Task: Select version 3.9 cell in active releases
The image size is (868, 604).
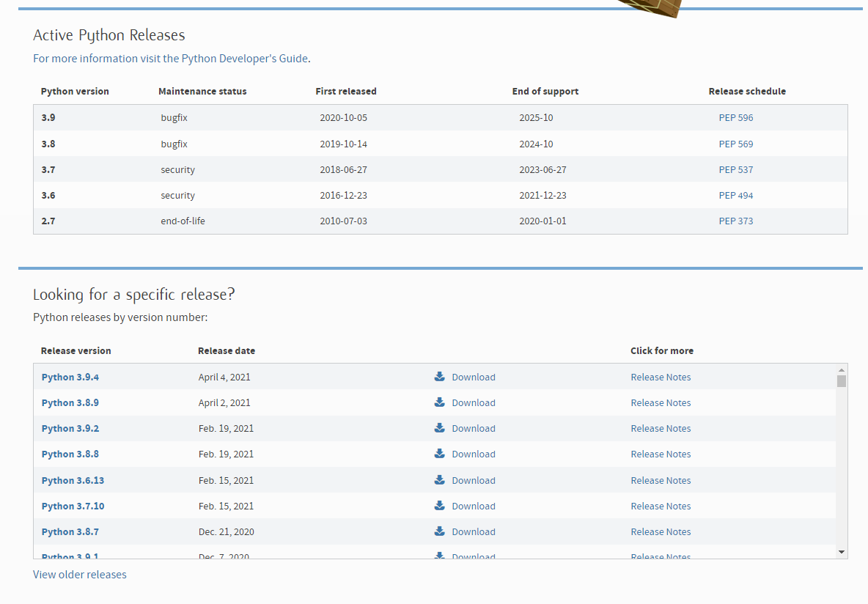Action: [48, 117]
